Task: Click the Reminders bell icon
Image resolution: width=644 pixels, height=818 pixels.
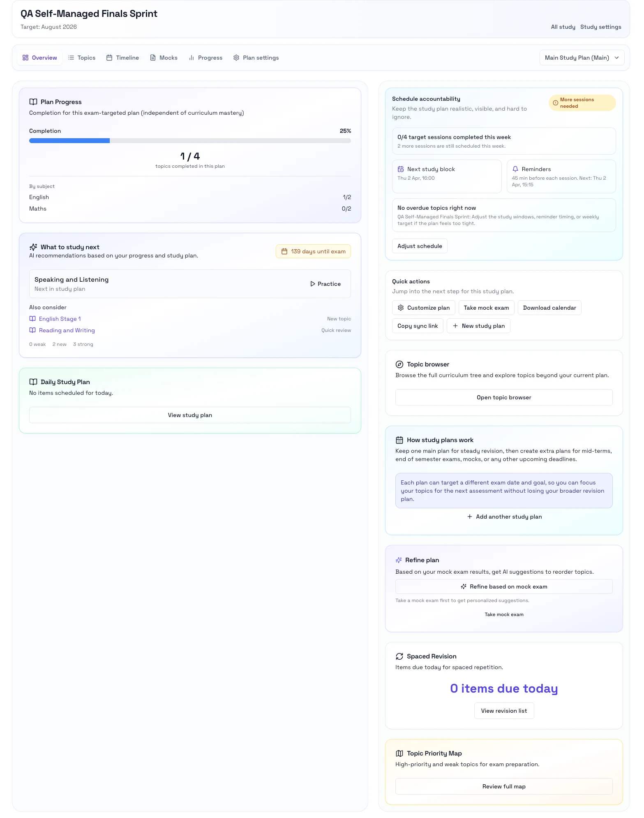Action: click(515, 169)
